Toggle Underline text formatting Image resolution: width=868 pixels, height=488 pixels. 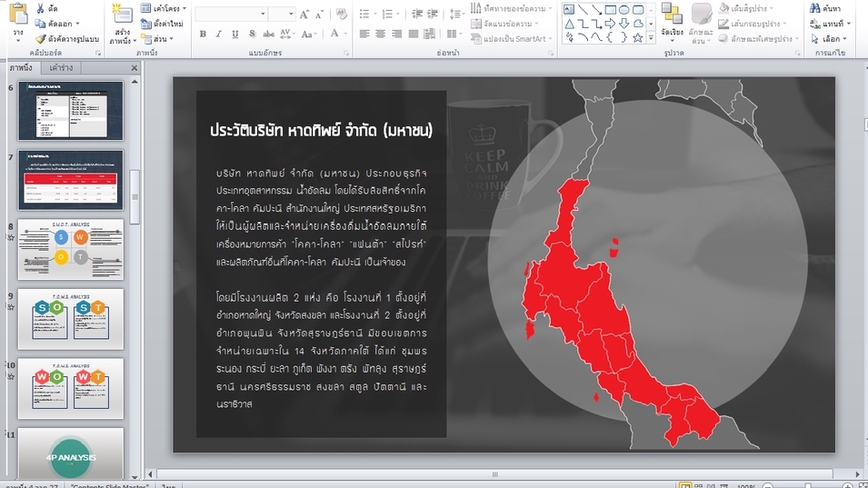pos(235,35)
